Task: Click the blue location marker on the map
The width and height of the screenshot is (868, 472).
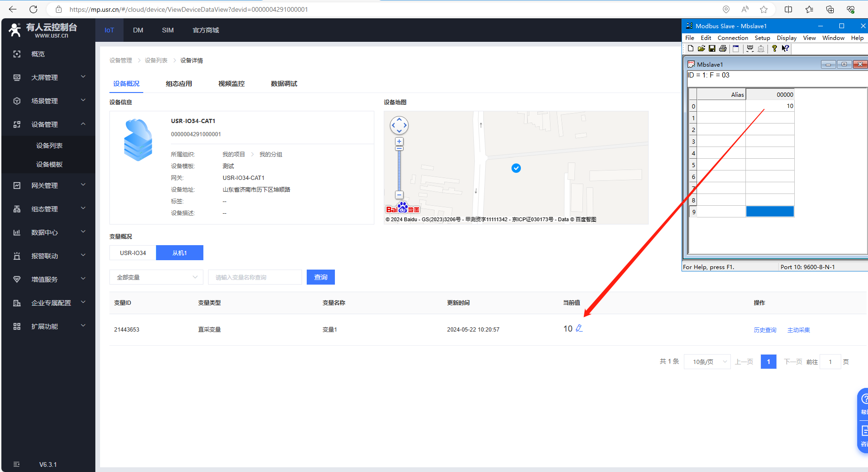Action: [516, 168]
